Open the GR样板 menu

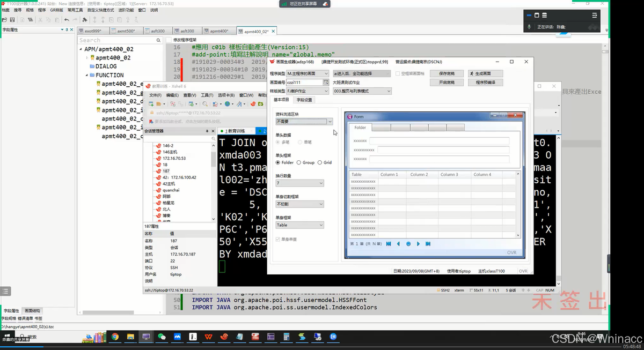[x=56, y=10]
